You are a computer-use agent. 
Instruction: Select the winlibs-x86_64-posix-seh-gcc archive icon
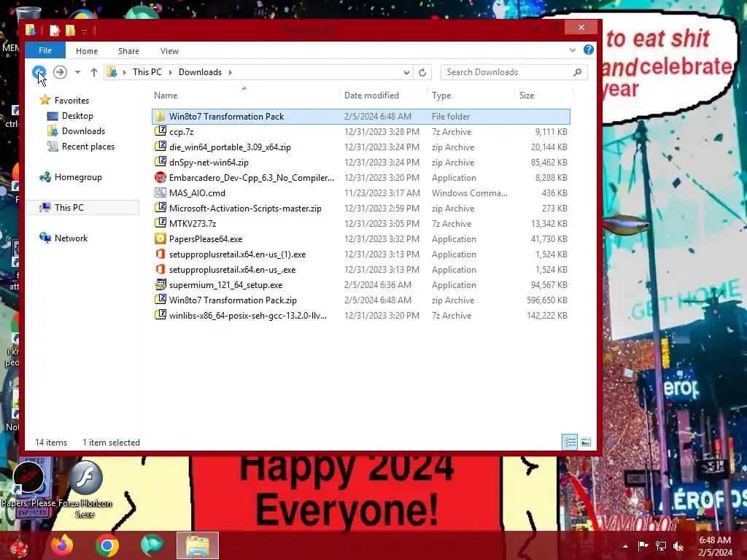click(160, 315)
